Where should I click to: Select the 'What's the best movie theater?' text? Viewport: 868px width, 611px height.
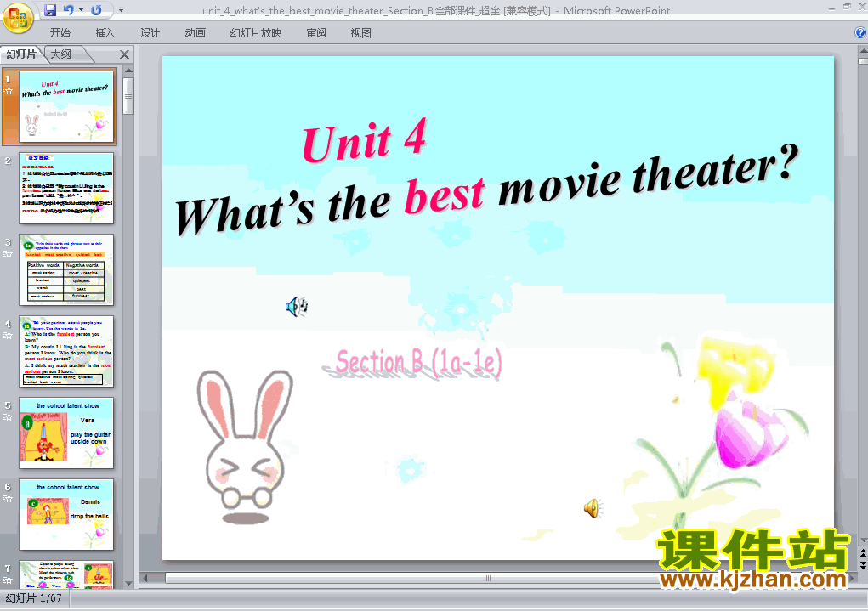487,190
